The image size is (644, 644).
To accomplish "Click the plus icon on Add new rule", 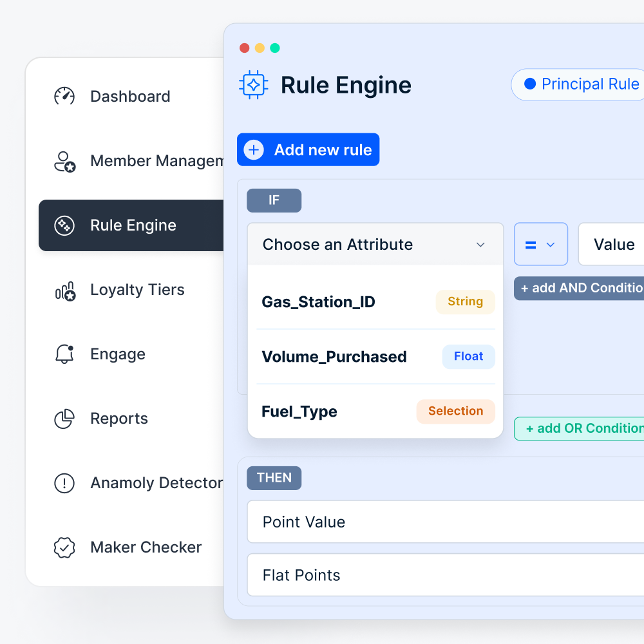I will point(254,150).
